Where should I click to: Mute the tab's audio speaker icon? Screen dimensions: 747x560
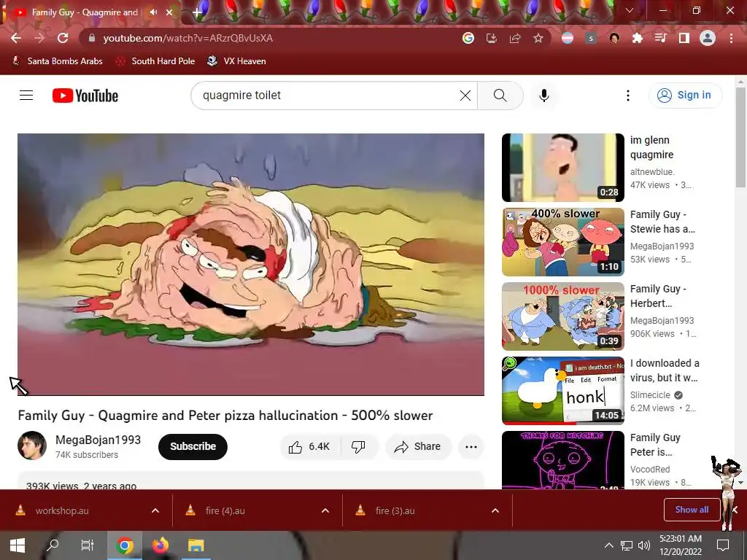pos(153,12)
